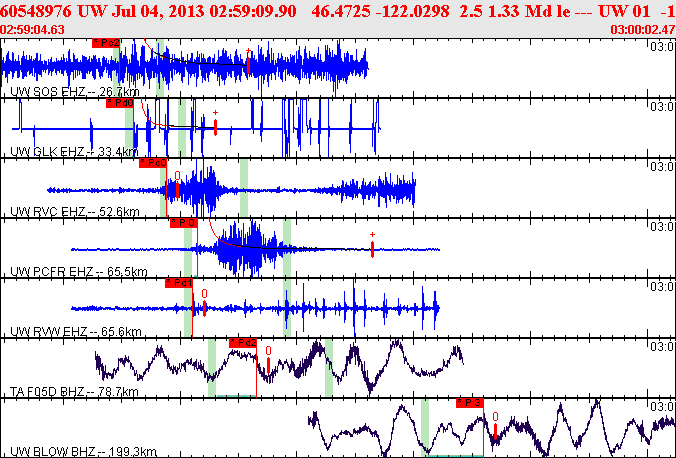
Task: Click the start time 02:59:04.63 label
Action: 33,30
